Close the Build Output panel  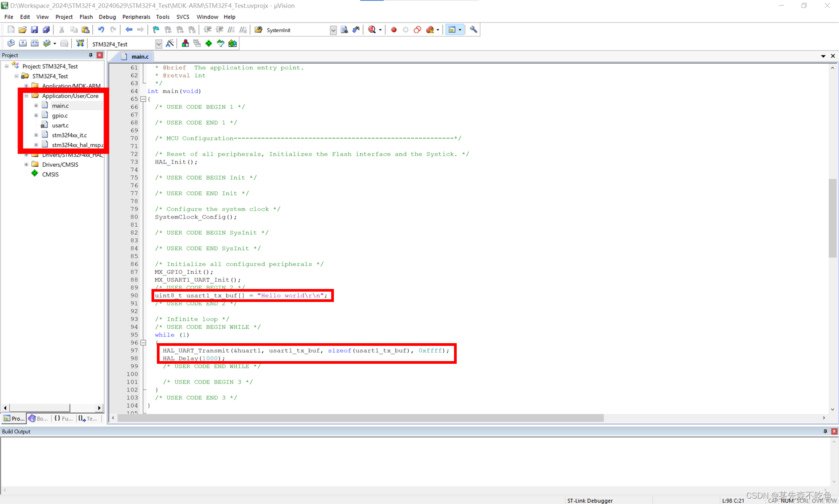(x=834, y=431)
